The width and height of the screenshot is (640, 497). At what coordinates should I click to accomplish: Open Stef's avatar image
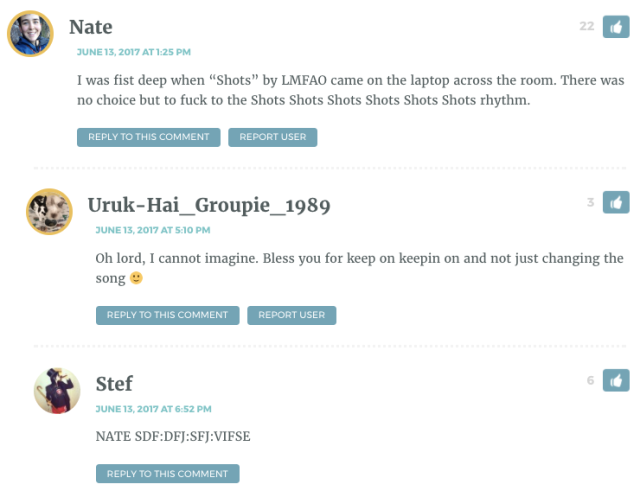57,390
